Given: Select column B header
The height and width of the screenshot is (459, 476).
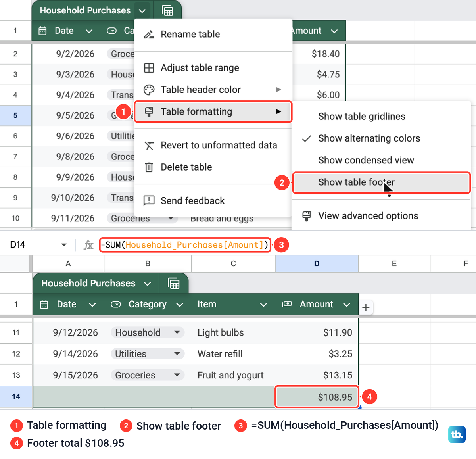Looking at the screenshot, I should [x=148, y=264].
